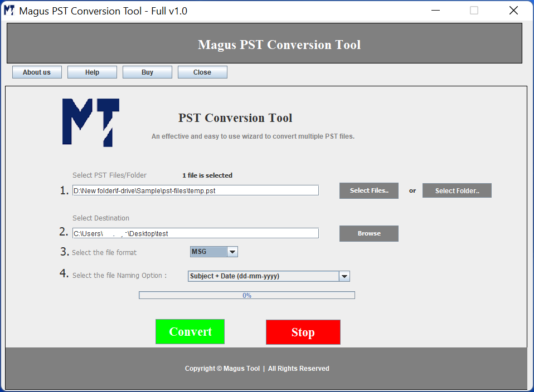Click the 'Magus PST Conversion Tool' banner title
This screenshot has height=392, width=534.
(x=279, y=45)
